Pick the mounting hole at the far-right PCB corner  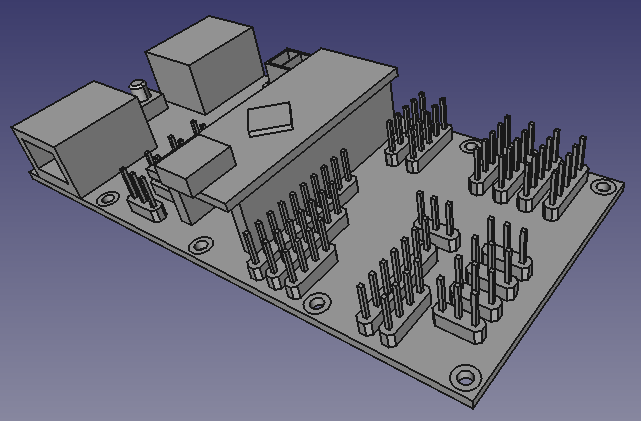click(x=603, y=187)
